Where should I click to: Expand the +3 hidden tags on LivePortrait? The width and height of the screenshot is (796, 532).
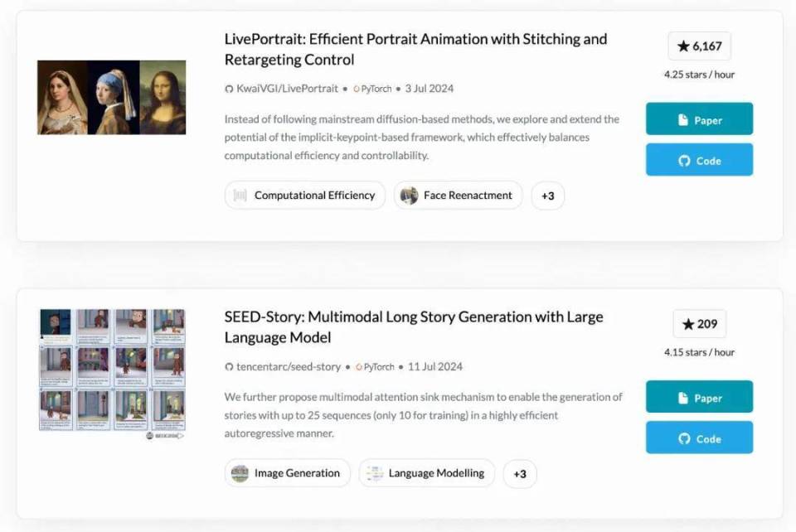click(547, 196)
